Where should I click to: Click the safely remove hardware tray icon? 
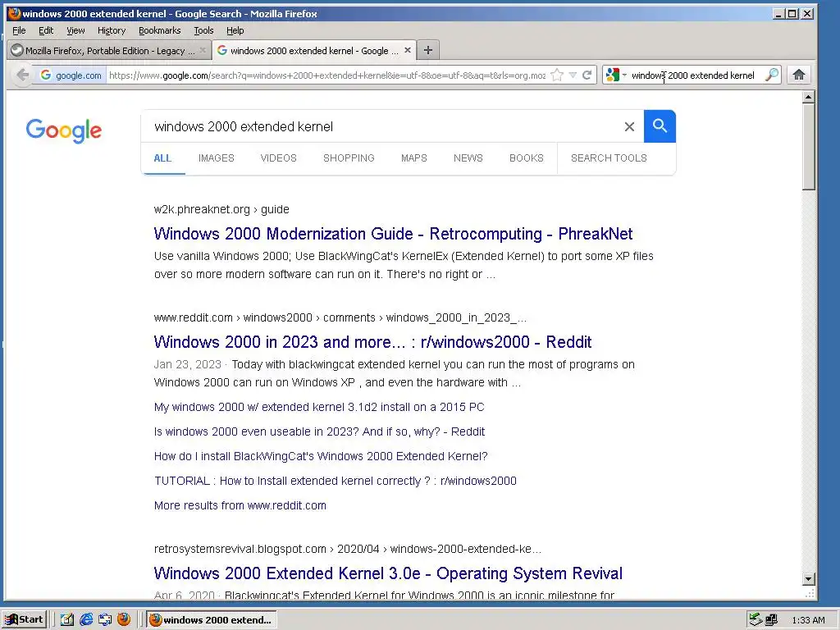(x=756, y=620)
